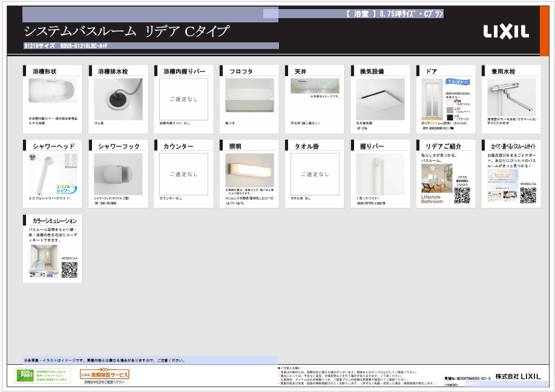Click the エコフルシャワー<ホワイト> caption

point(50,198)
